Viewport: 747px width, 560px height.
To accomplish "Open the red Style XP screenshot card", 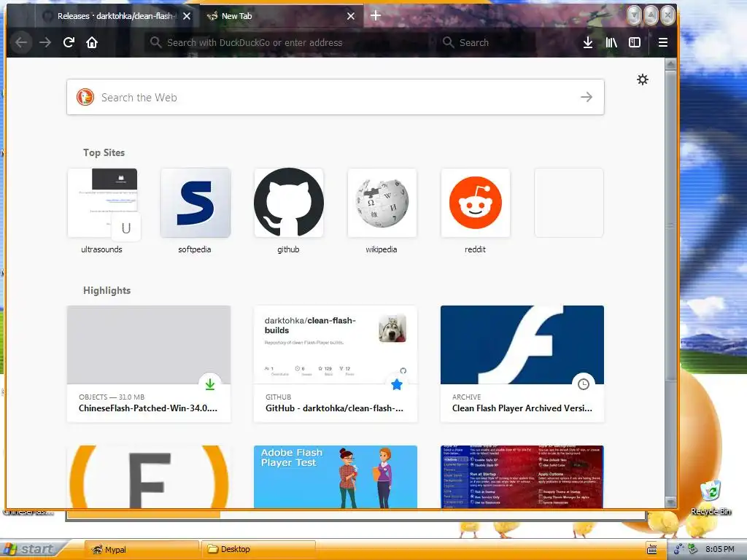I will pos(522,477).
